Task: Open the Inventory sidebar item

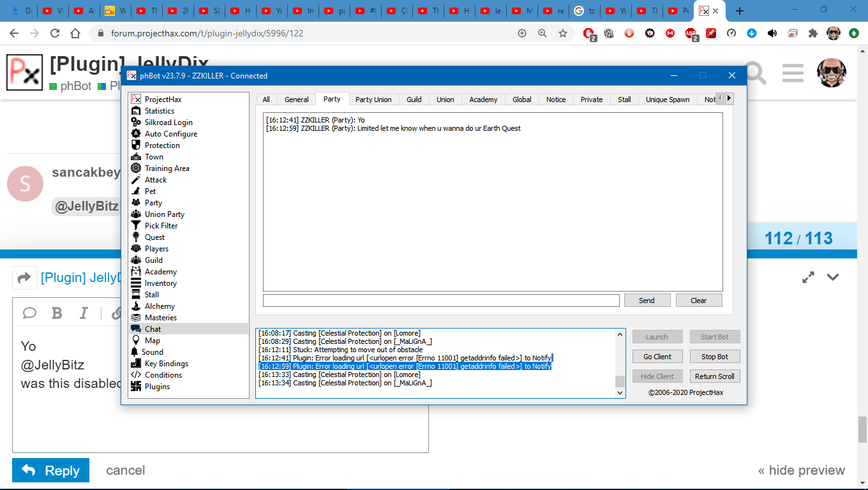Action: 160,283
